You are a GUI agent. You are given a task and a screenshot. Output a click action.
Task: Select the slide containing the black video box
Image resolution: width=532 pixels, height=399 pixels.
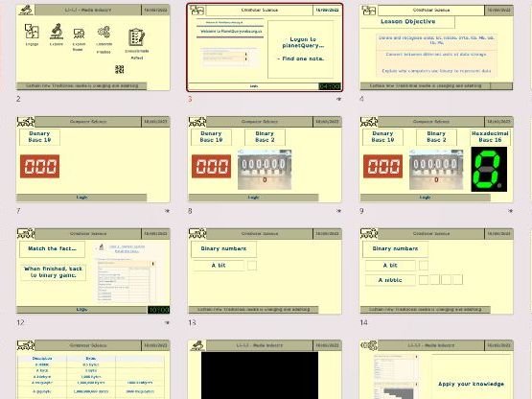click(265, 369)
